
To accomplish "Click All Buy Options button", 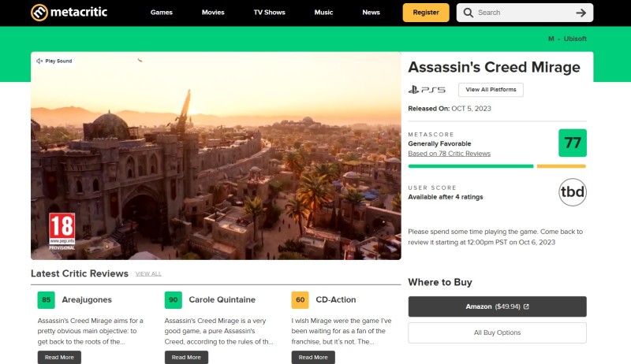I will point(498,332).
